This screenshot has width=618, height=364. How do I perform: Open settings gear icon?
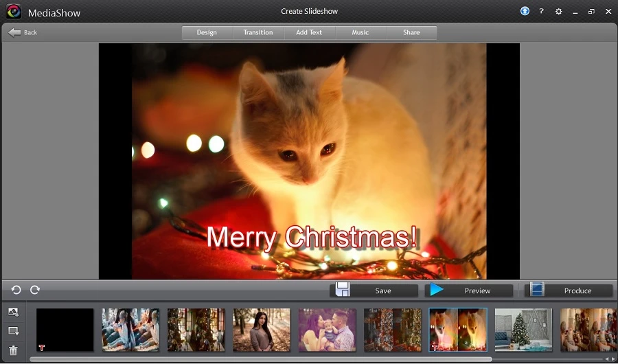pyautogui.click(x=558, y=11)
